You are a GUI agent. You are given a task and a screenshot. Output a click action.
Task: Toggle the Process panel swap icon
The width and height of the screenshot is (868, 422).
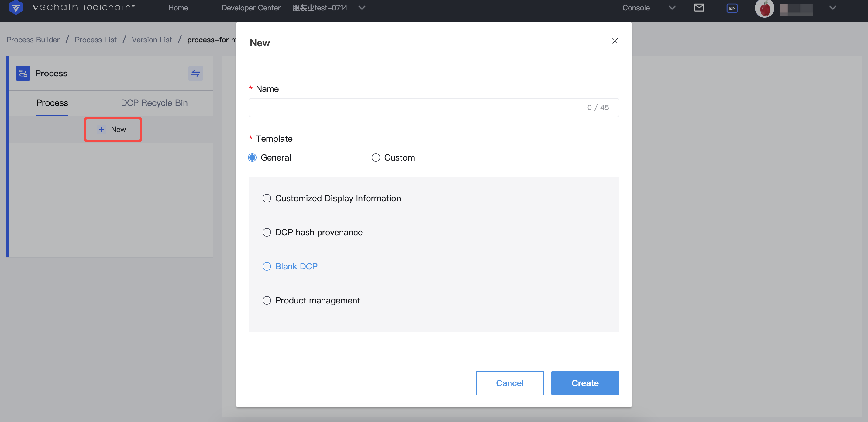(x=195, y=73)
